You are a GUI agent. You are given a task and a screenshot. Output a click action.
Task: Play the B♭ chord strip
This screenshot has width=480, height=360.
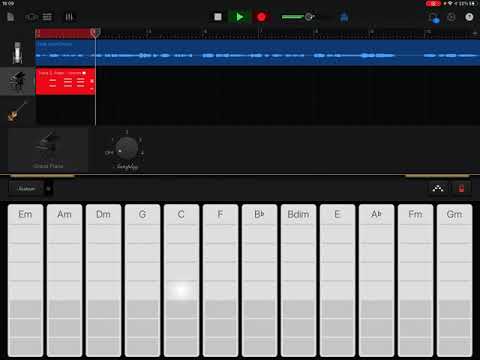[259, 280]
